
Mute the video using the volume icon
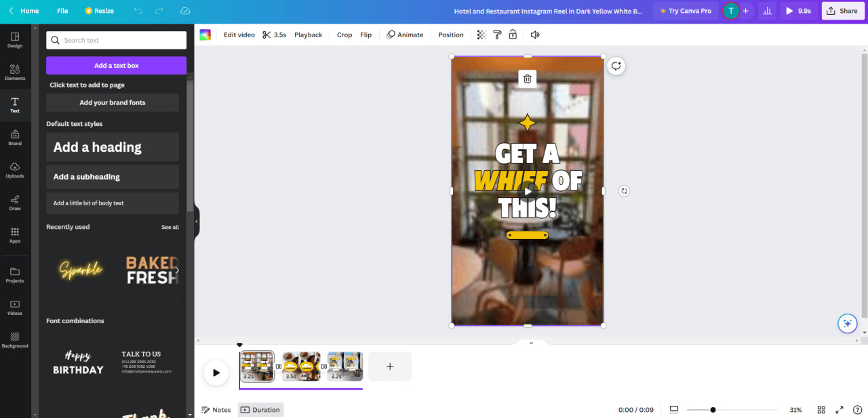(535, 35)
